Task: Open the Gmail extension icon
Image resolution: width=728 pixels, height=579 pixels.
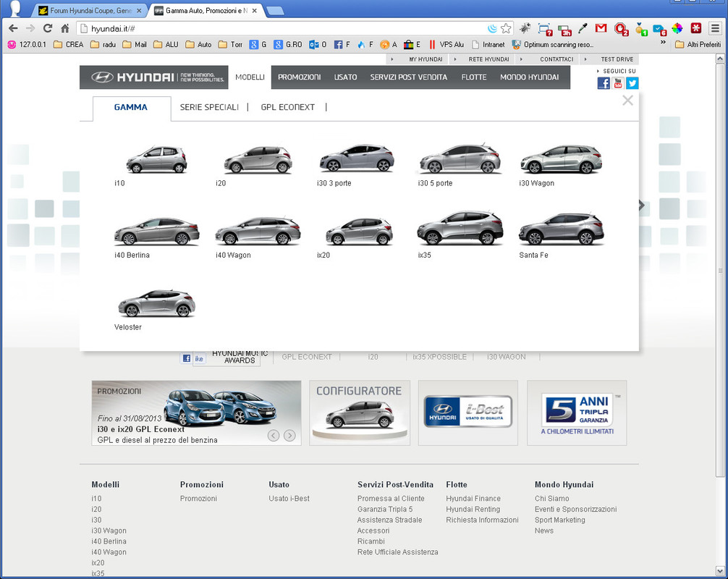Action: point(601,28)
